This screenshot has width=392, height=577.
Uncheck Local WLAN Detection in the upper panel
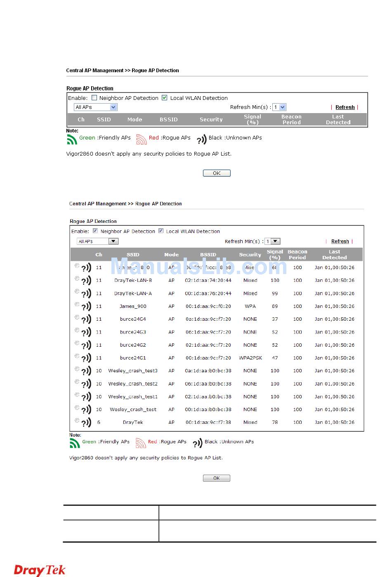click(x=165, y=98)
